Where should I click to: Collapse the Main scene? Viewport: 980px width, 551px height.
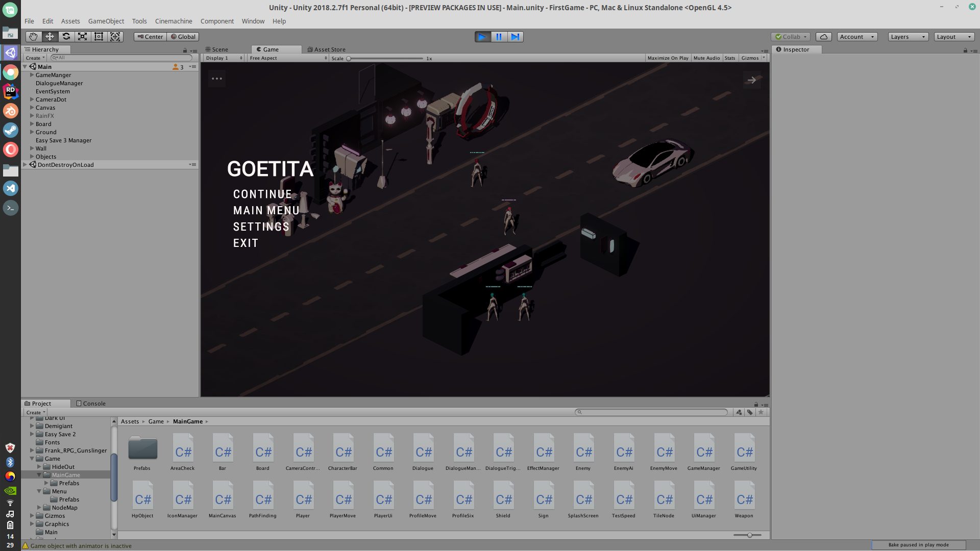pos(24,67)
